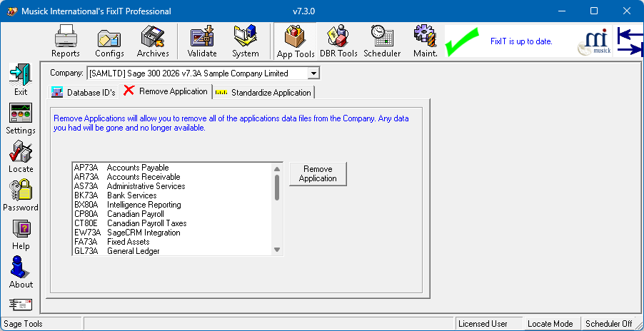644x331 pixels.
Task: Launch the Scheduler icon
Action: tap(382, 41)
